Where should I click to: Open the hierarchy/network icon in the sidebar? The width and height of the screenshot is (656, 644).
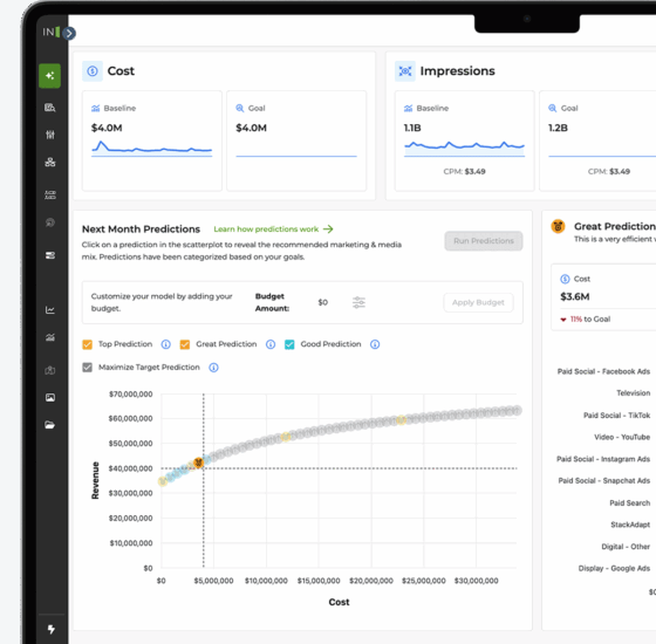click(x=50, y=162)
